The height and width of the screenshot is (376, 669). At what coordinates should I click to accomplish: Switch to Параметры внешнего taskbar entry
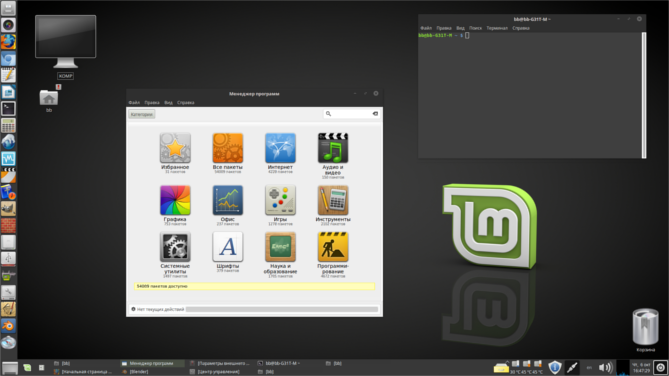(x=220, y=364)
